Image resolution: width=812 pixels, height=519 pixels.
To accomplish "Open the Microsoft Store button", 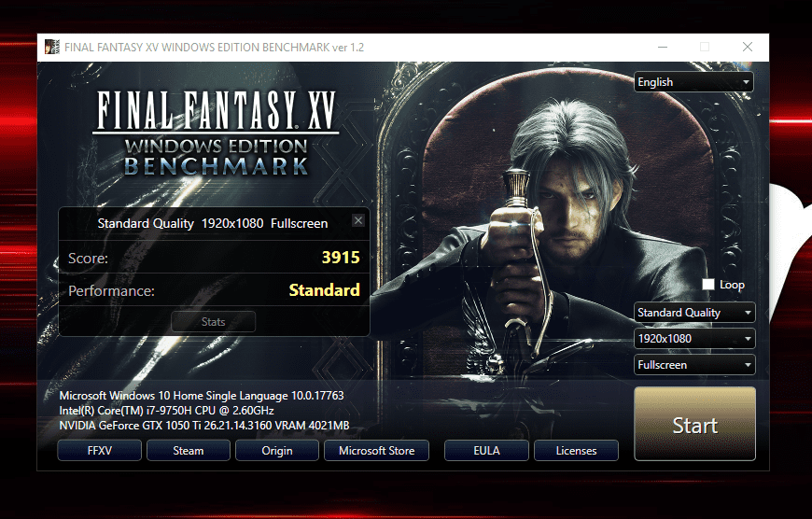I will click(x=376, y=451).
